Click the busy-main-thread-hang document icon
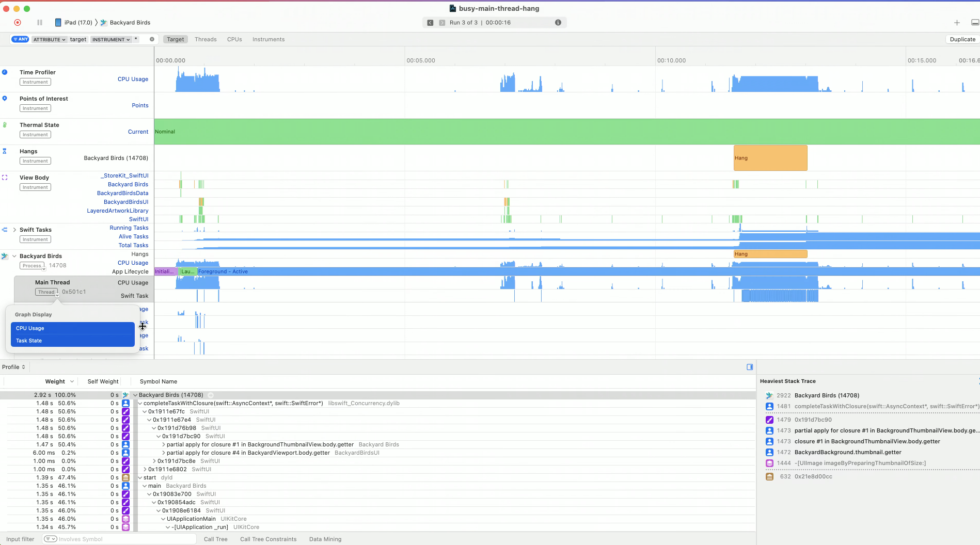 click(x=453, y=8)
